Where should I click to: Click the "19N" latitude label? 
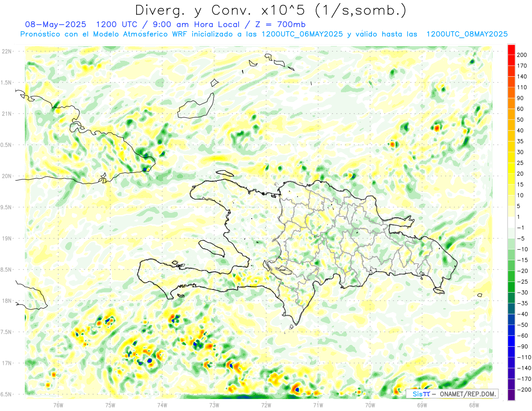click(x=7, y=239)
